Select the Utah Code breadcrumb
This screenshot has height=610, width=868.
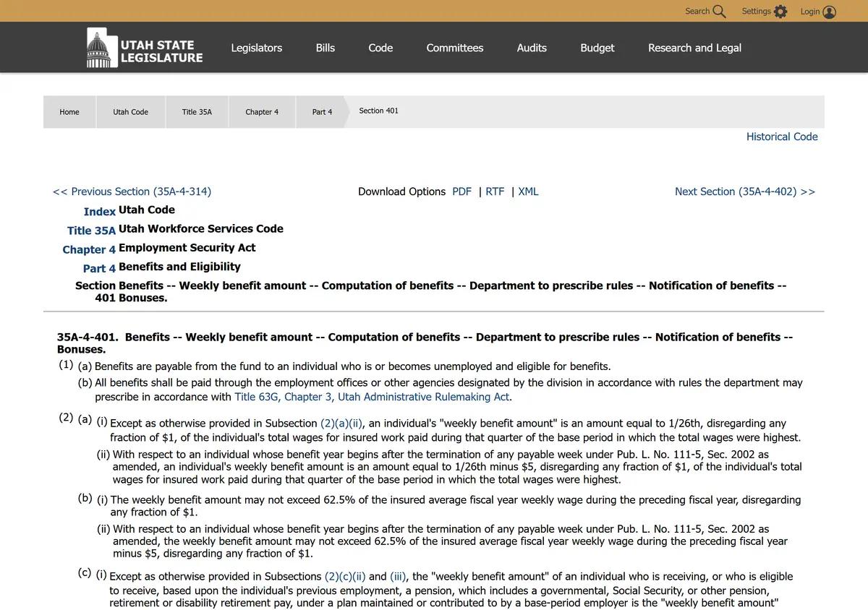tap(130, 112)
